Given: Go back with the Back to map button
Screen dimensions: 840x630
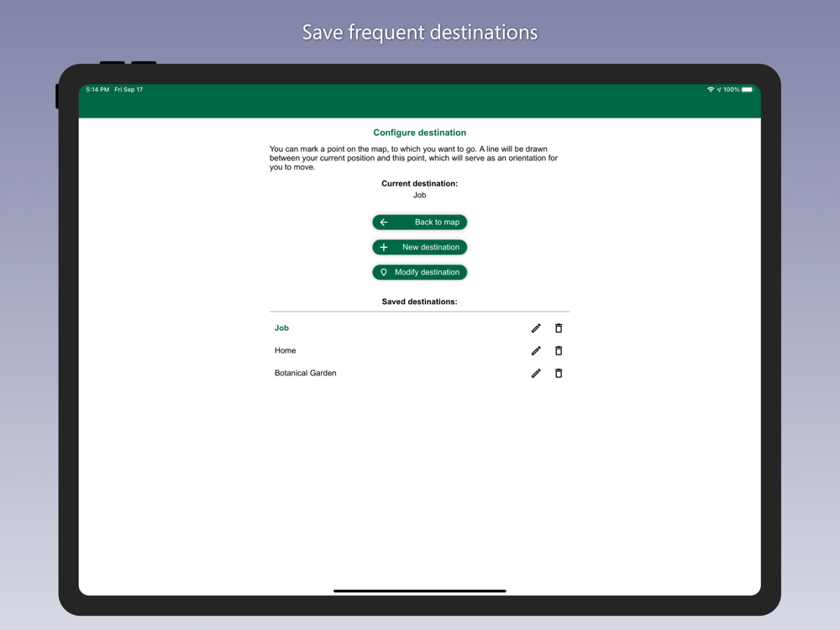Looking at the screenshot, I should point(419,223).
